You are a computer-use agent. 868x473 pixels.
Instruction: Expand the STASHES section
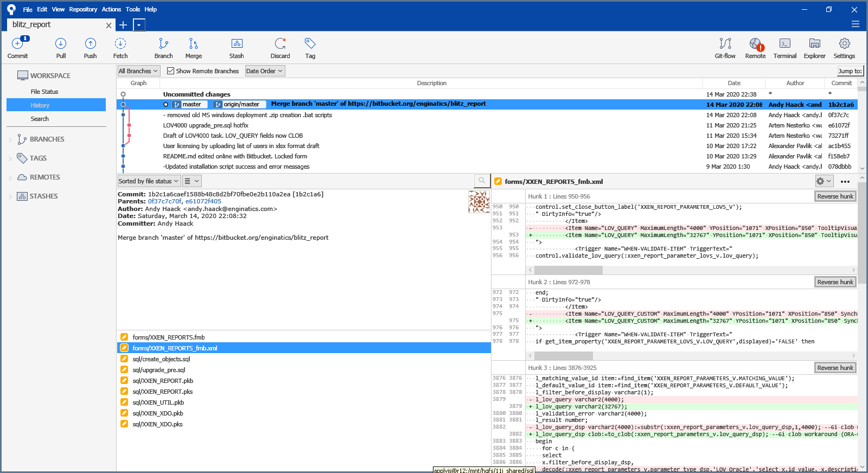[x=10, y=196]
